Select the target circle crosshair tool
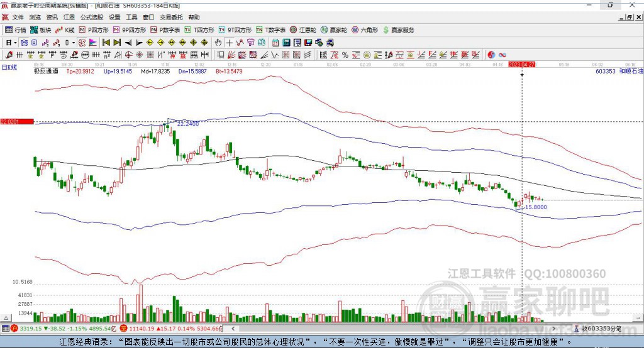 point(128,55)
